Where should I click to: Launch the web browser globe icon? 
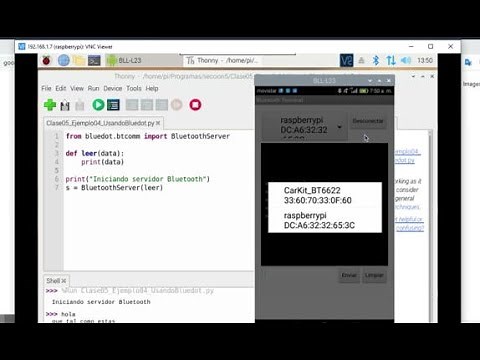point(64,60)
